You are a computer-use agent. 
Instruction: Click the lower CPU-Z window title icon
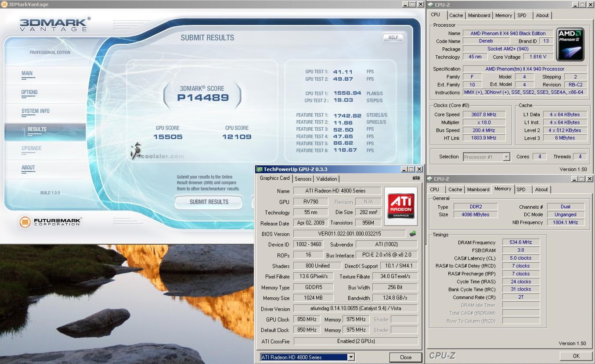tap(429, 179)
